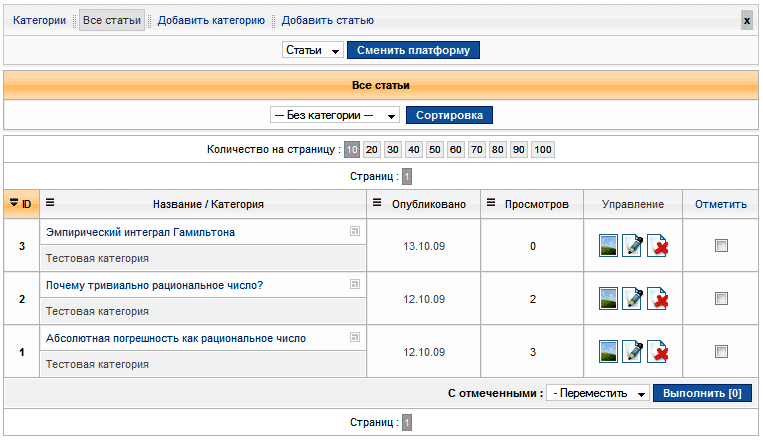Viewport: 763px width, 440px height.
Task: Click the edit pencil icon for article 2
Action: point(632,298)
